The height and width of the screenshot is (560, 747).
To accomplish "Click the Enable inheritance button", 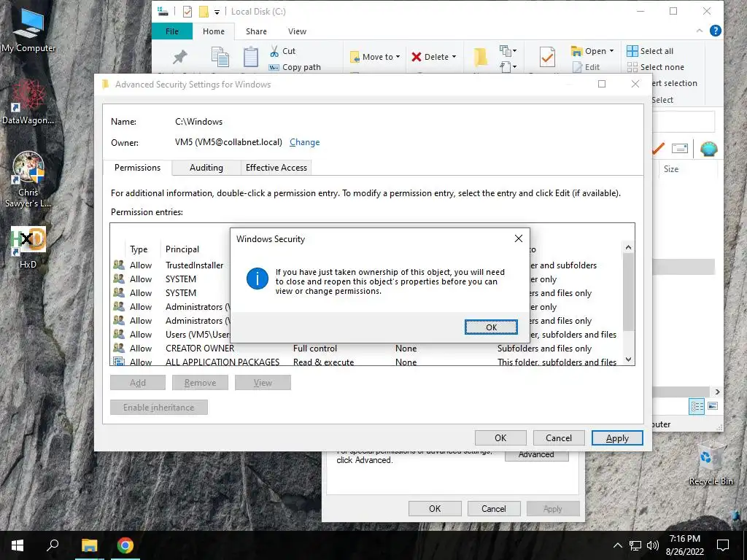I will [158, 408].
